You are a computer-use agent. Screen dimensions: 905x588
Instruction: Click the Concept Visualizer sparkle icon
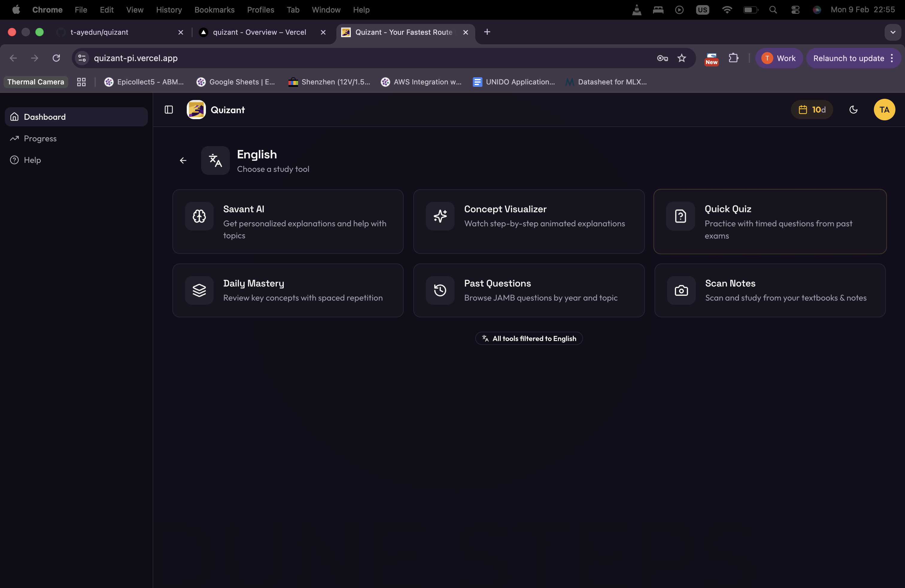point(440,216)
